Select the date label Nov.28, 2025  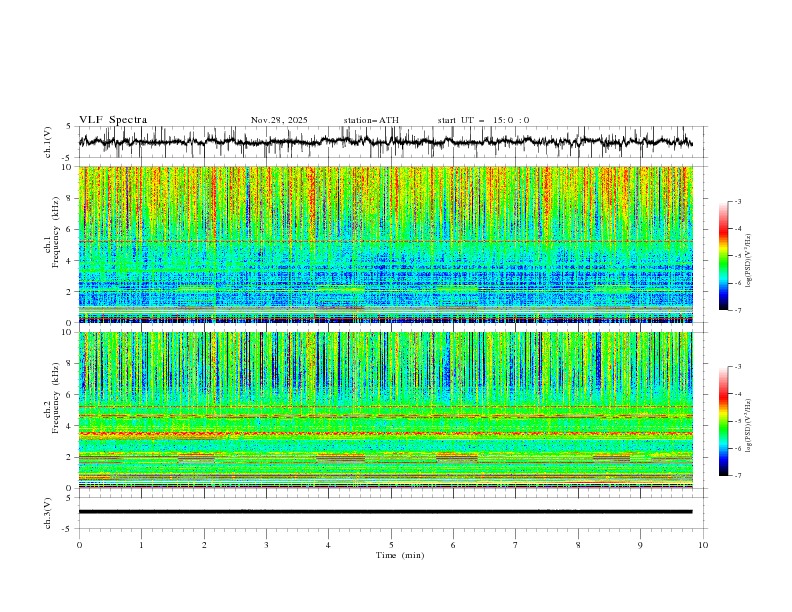(279, 120)
